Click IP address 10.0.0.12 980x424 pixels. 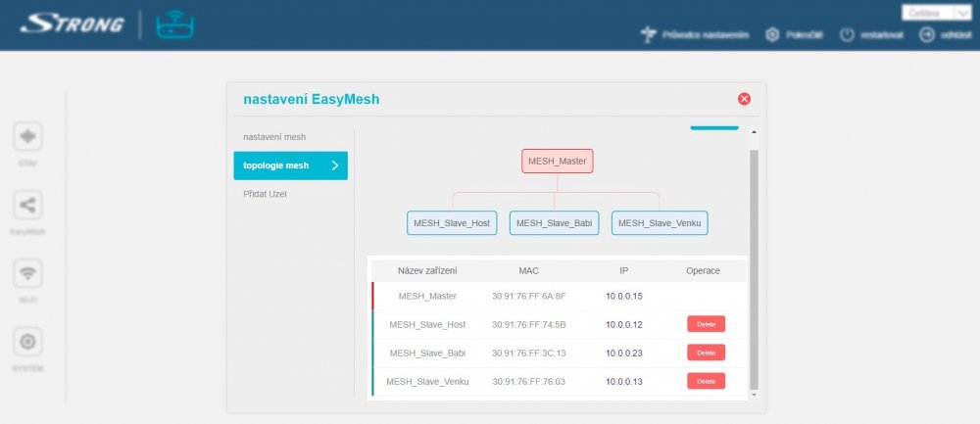(x=623, y=325)
